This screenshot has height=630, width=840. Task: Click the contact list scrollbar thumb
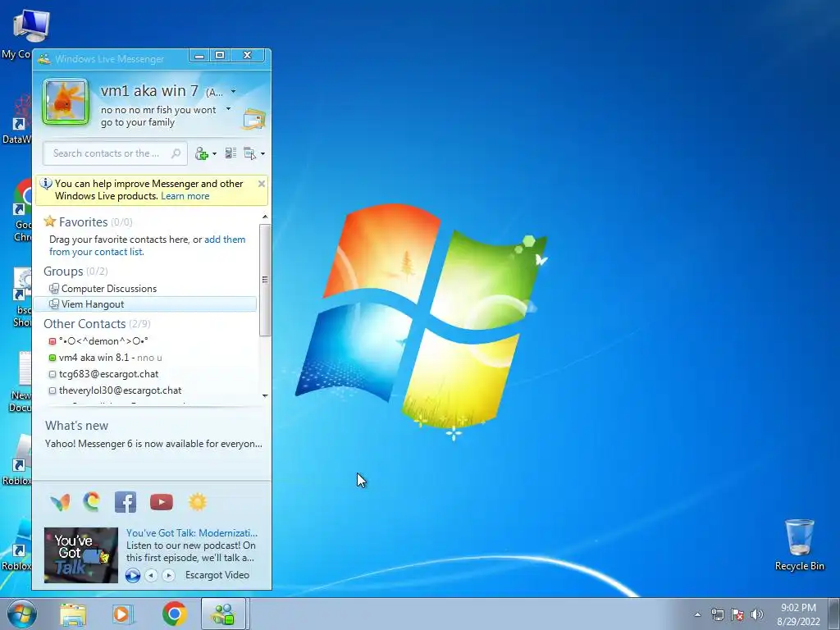coord(265,280)
